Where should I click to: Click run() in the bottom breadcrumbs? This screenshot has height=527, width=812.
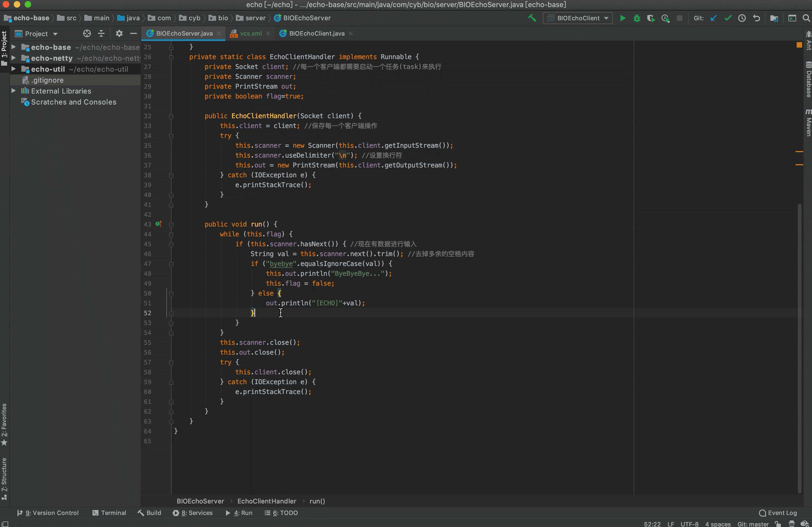(x=317, y=501)
